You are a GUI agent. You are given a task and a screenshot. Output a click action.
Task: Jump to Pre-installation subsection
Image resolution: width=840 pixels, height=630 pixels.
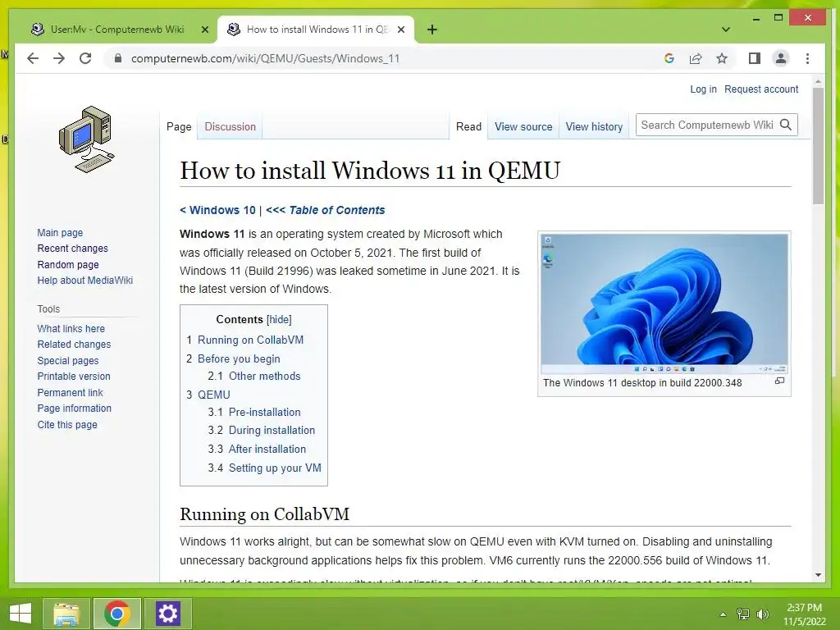265,412
